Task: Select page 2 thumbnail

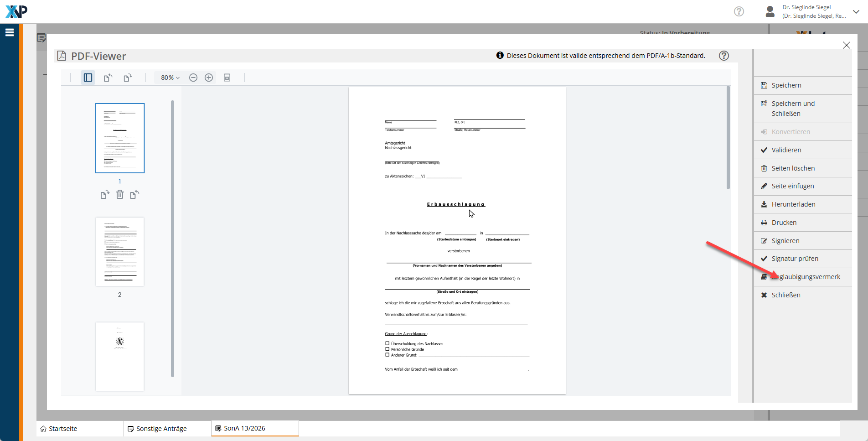Action: pos(120,252)
